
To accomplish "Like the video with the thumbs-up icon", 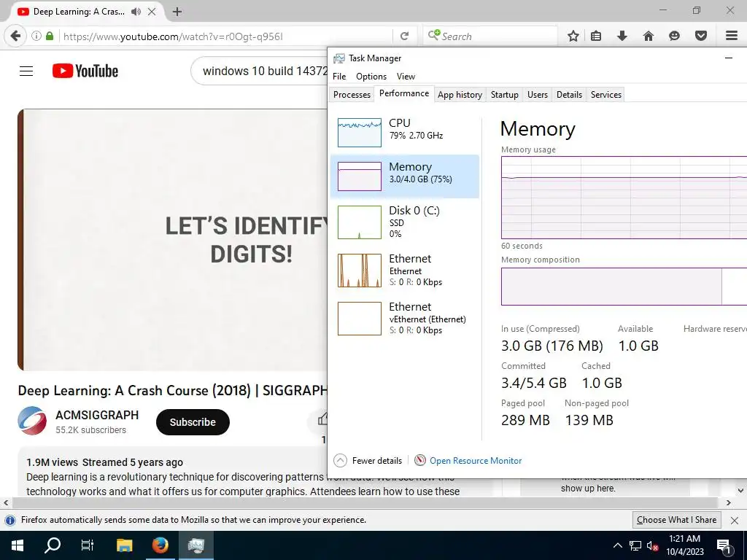I will (x=322, y=419).
